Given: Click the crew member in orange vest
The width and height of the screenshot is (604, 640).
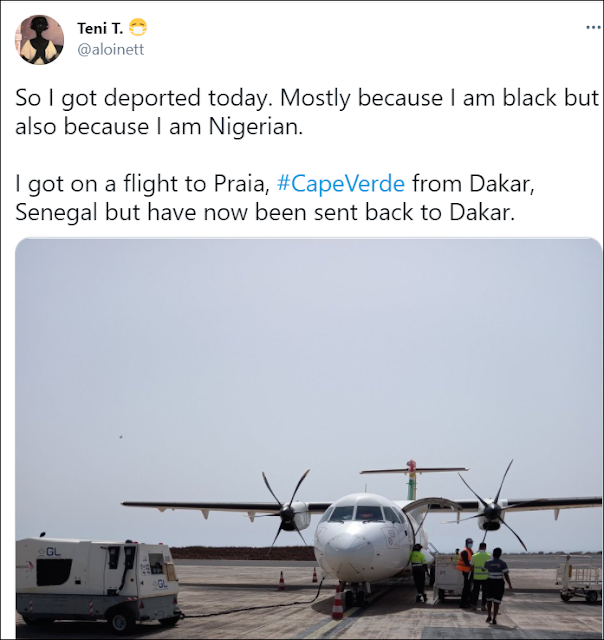Looking at the screenshot, I should (x=465, y=572).
